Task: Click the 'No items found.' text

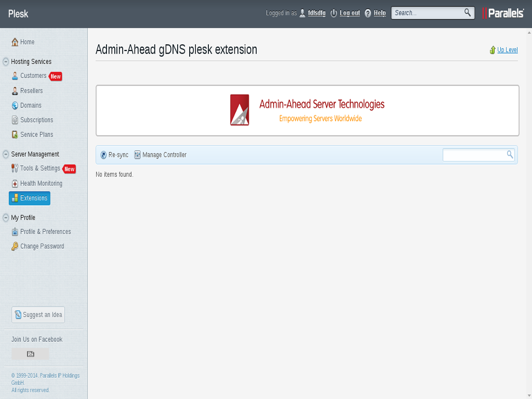Action: click(x=114, y=175)
